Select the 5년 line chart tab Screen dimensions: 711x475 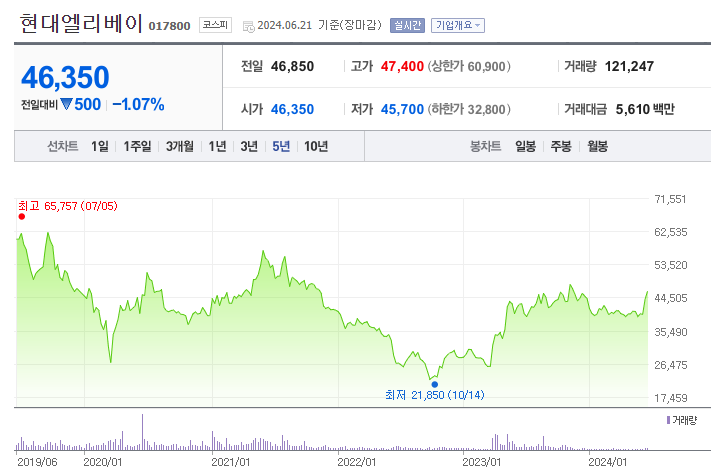coord(281,146)
